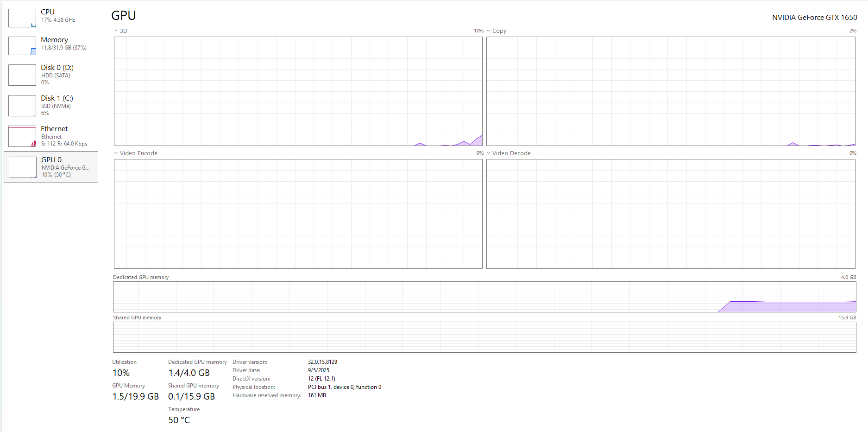
Task: Click the "Hardware reserved memory:" label
Action: 267,395
